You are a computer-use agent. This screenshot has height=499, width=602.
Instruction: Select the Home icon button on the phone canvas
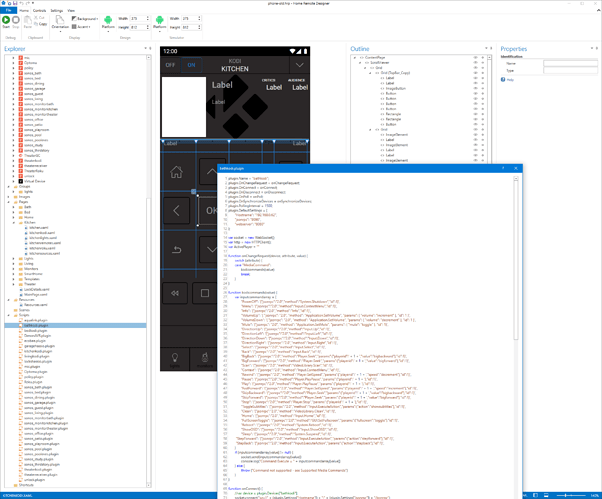[176, 172]
